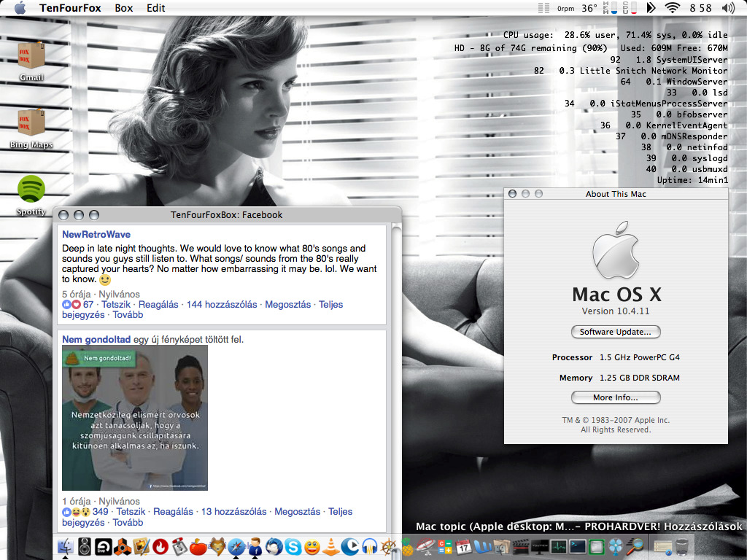The image size is (747, 560).
Task: Open the Microsoft Word Dock icon
Action: click(x=483, y=547)
